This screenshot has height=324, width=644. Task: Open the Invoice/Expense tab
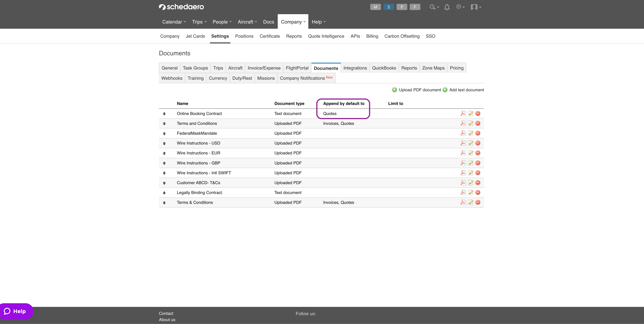click(264, 68)
